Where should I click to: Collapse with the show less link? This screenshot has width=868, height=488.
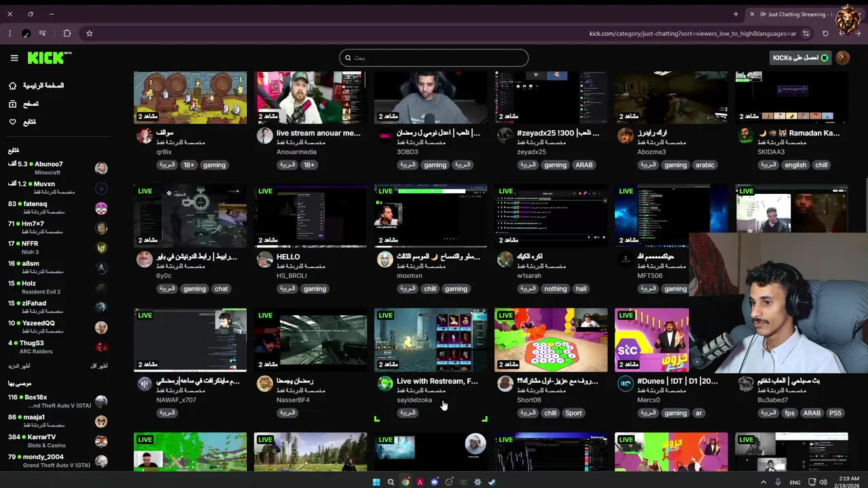(x=99, y=366)
